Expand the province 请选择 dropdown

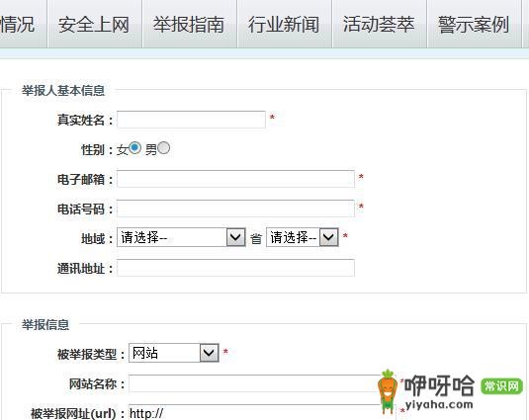(x=181, y=237)
